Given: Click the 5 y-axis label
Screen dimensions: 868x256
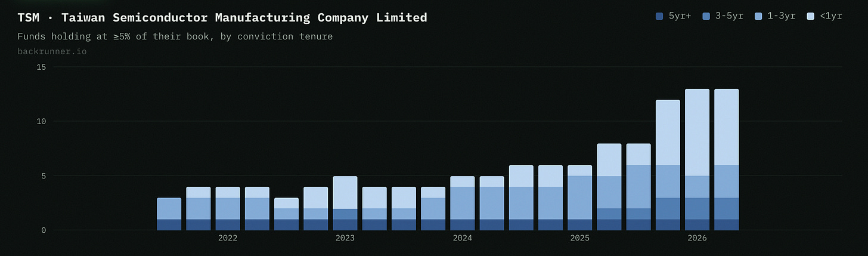Looking at the screenshot, I should [x=44, y=175].
